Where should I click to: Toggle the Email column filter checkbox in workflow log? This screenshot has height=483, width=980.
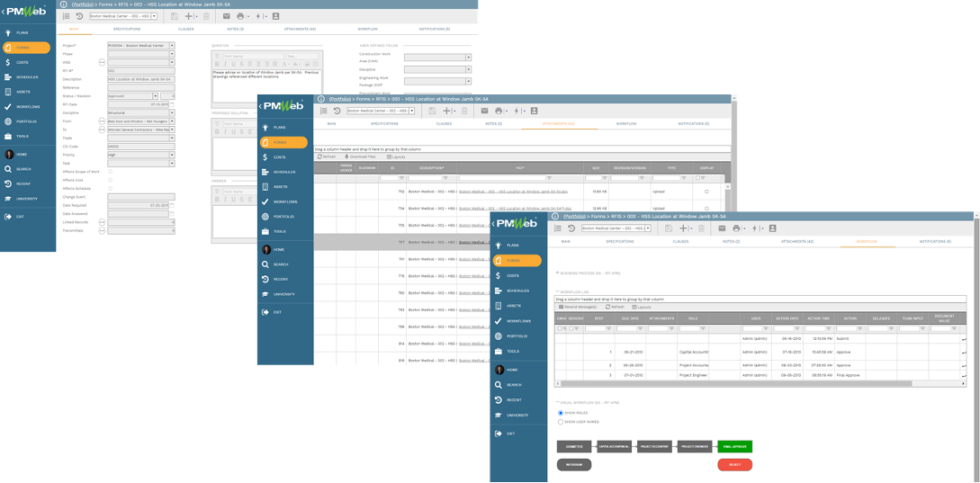[x=560, y=328]
